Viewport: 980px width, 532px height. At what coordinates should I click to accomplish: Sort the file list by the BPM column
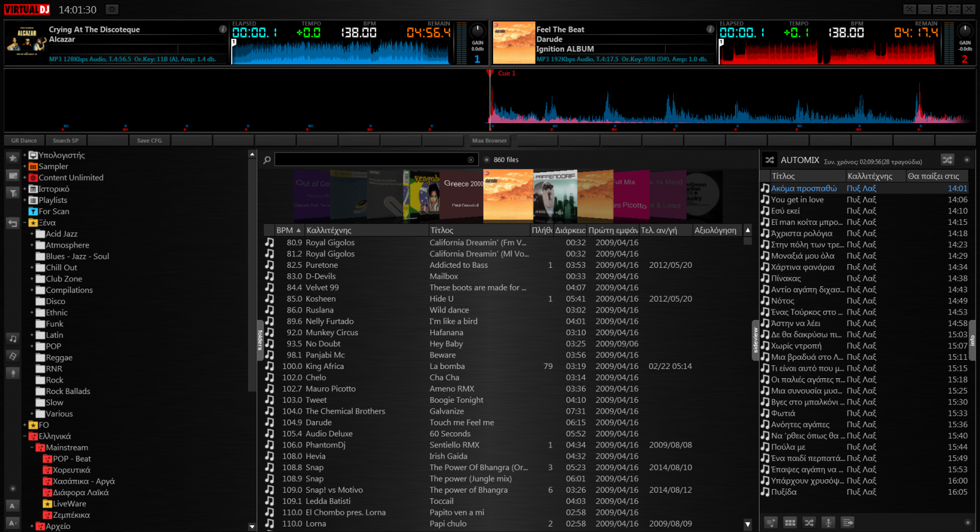pos(289,230)
